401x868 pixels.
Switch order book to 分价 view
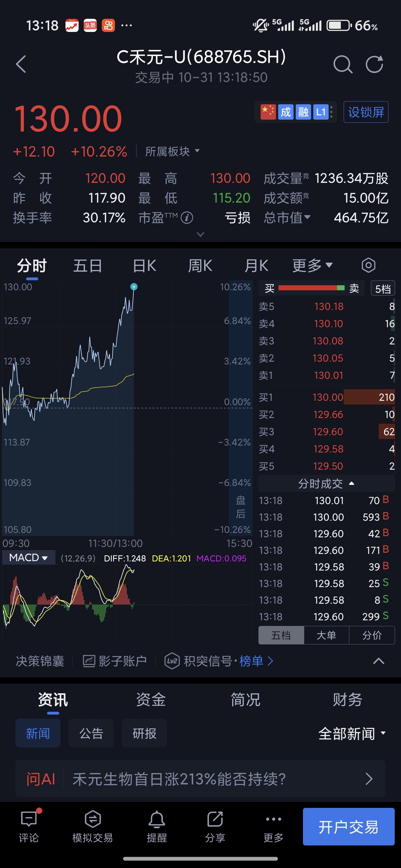[x=372, y=635]
